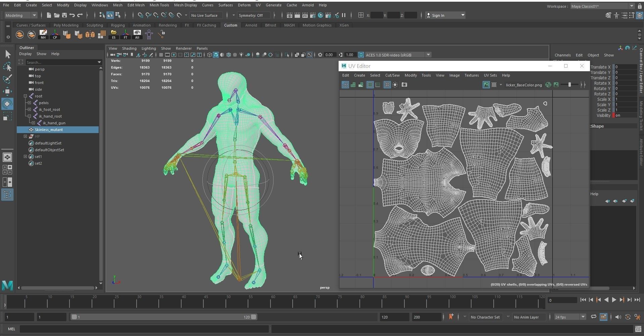Click the Outliner horizontal scrollbar

pyautogui.click(x=58, y=288)
